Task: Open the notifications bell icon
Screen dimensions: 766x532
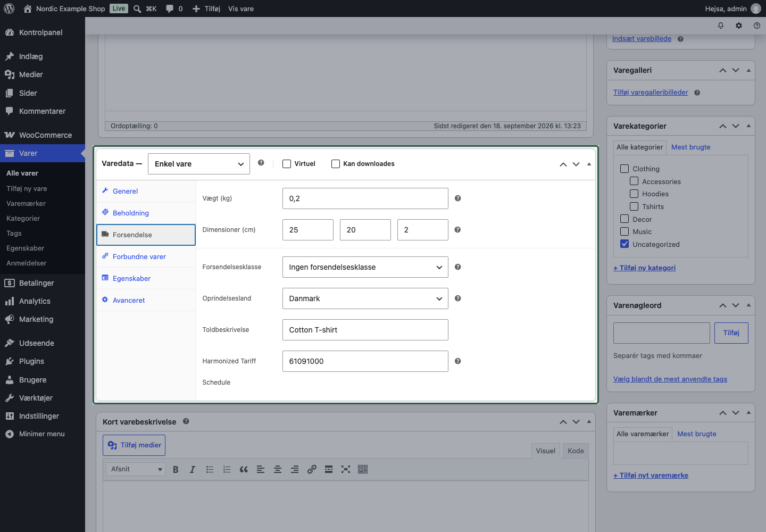Action: tap(721, 26)
